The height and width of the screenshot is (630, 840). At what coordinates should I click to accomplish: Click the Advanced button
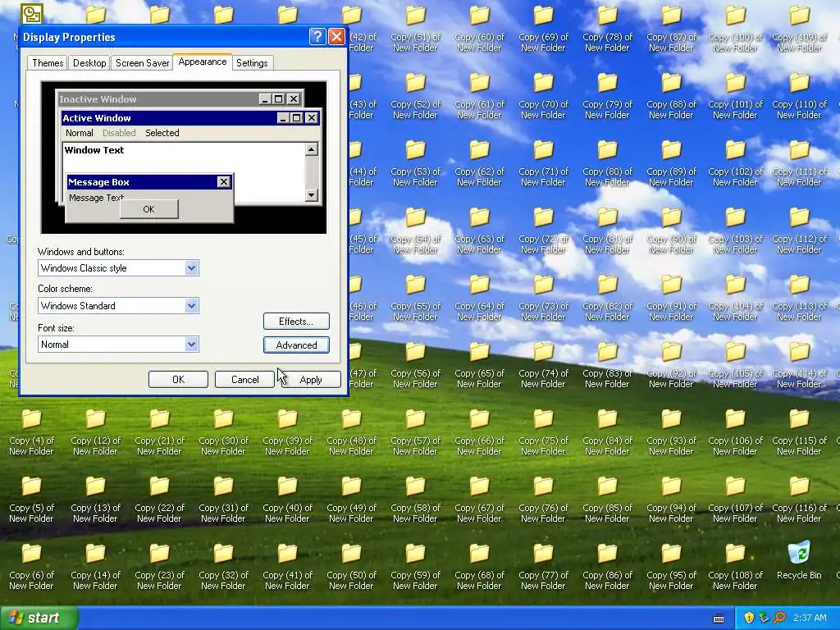(296, 345)
